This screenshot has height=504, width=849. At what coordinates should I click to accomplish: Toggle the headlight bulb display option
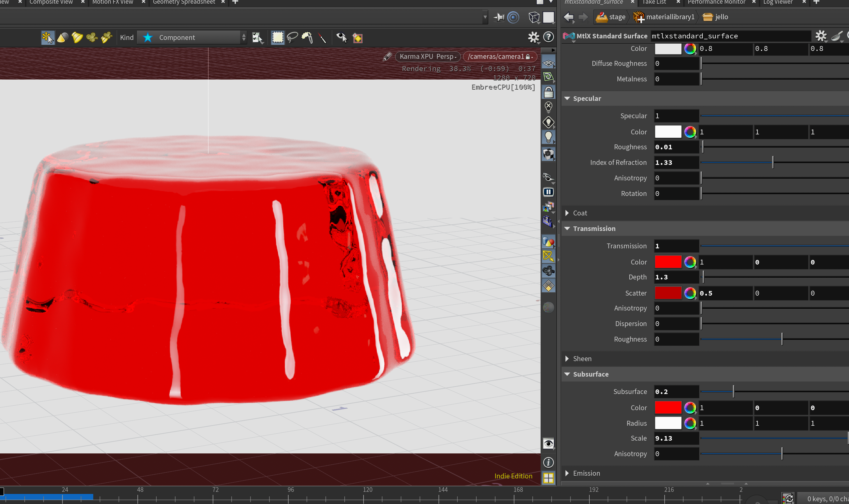(x=548, y=137)
